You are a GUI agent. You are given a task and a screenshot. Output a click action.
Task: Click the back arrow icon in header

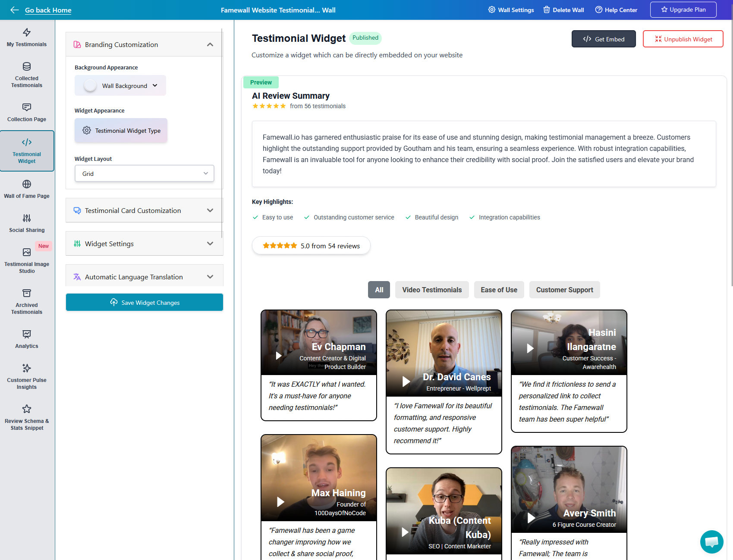14,10
